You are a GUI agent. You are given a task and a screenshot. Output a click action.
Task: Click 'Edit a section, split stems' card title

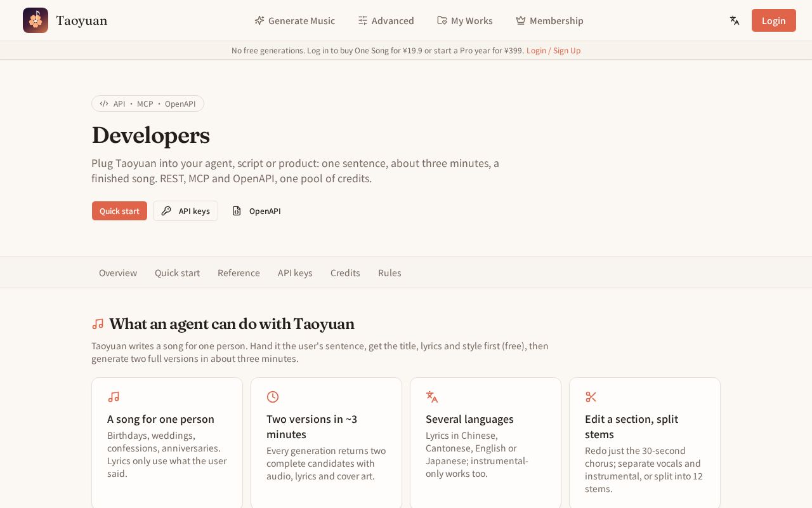tap(644, 427)
